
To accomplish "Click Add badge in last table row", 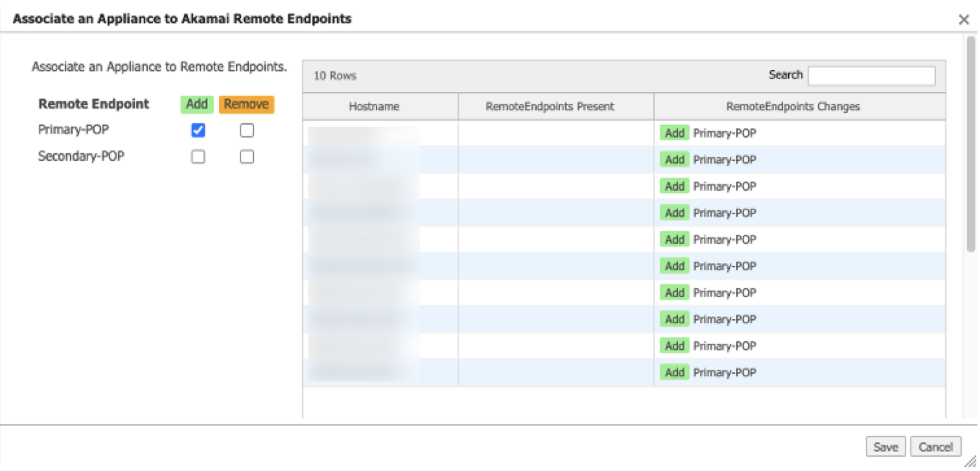I will [x=675, y=372].
